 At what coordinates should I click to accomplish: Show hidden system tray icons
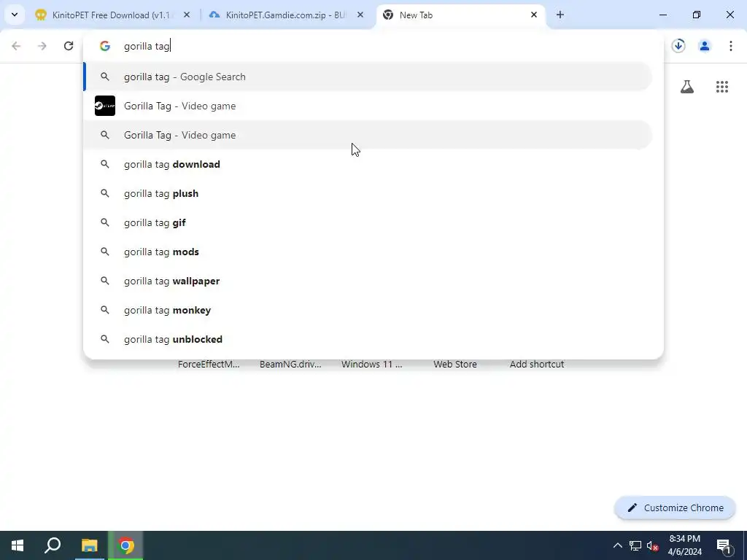[617, 545]
